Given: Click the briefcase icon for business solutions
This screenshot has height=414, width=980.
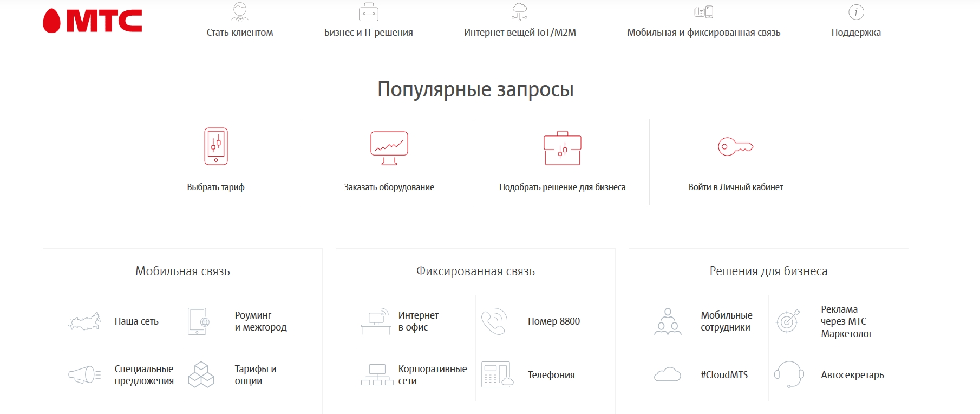Looking at the screenshot, I should coord(562,148).
